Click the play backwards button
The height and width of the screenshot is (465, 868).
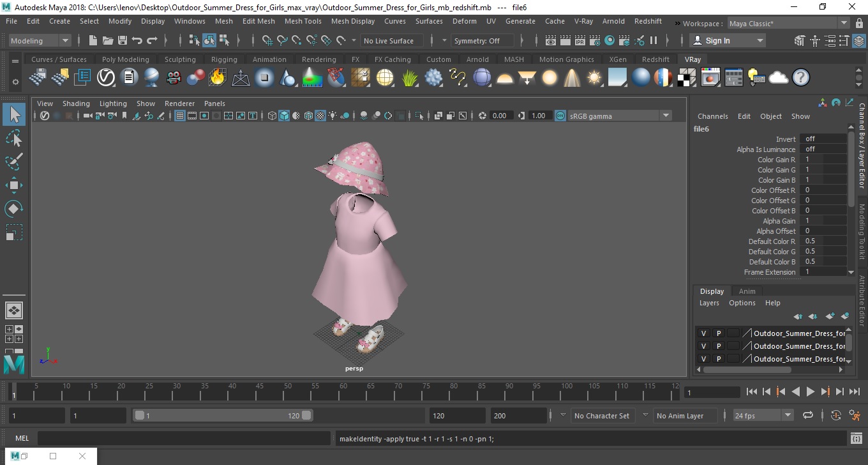[795, 392]
